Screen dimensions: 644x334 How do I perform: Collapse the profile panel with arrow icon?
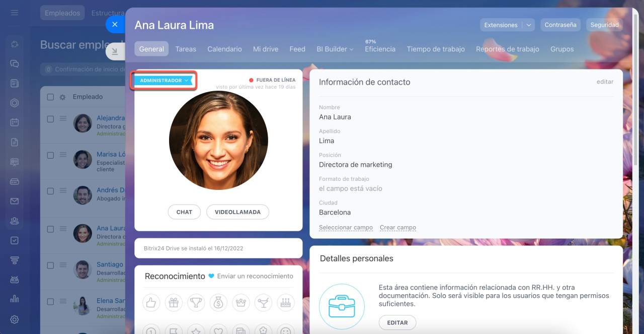tap(115, 51)
